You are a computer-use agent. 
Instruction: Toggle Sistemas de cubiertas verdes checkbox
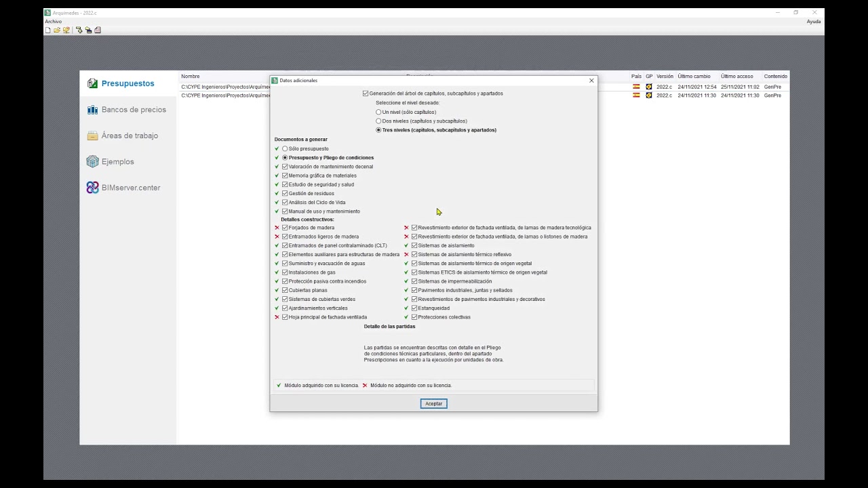pyautogui.click(x=285, y=299)
